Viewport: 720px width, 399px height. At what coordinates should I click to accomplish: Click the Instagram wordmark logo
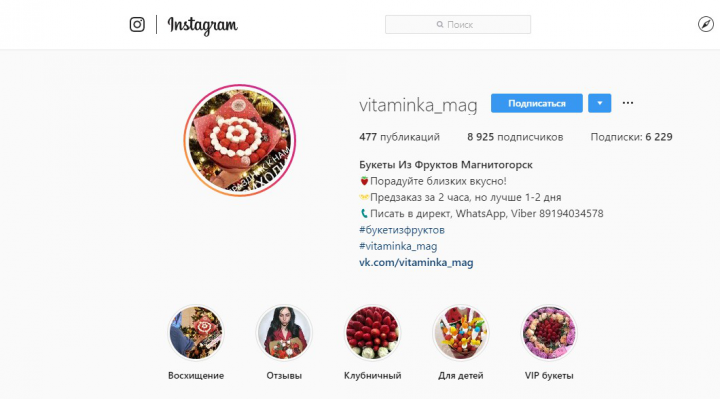click(x=202, y=25)
